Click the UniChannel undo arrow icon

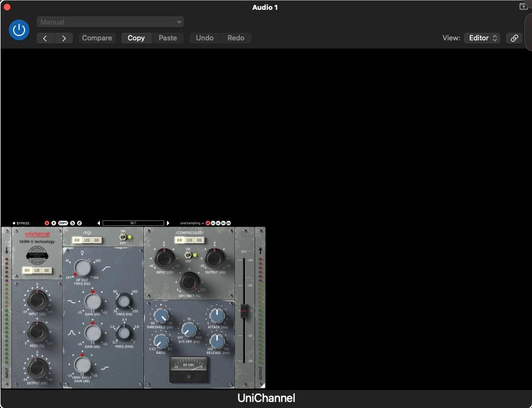[x=72, y=223]
